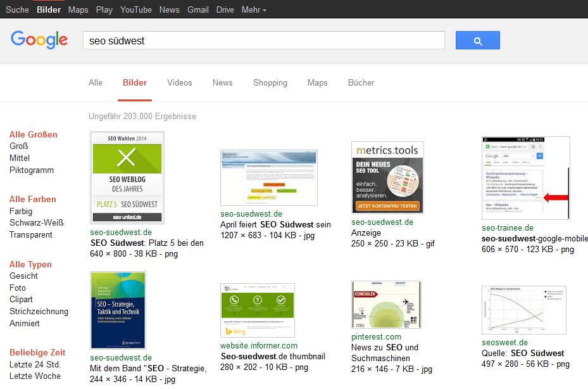Click the blue search magnifier button
588x389 pixels.
pyautogui.click(x=477, y=40)
